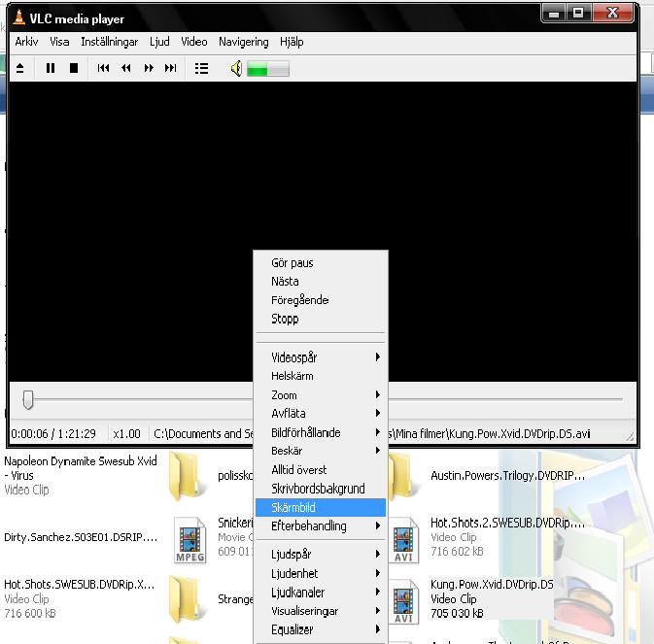Expand the Zoom submenu

click(321, 394)
